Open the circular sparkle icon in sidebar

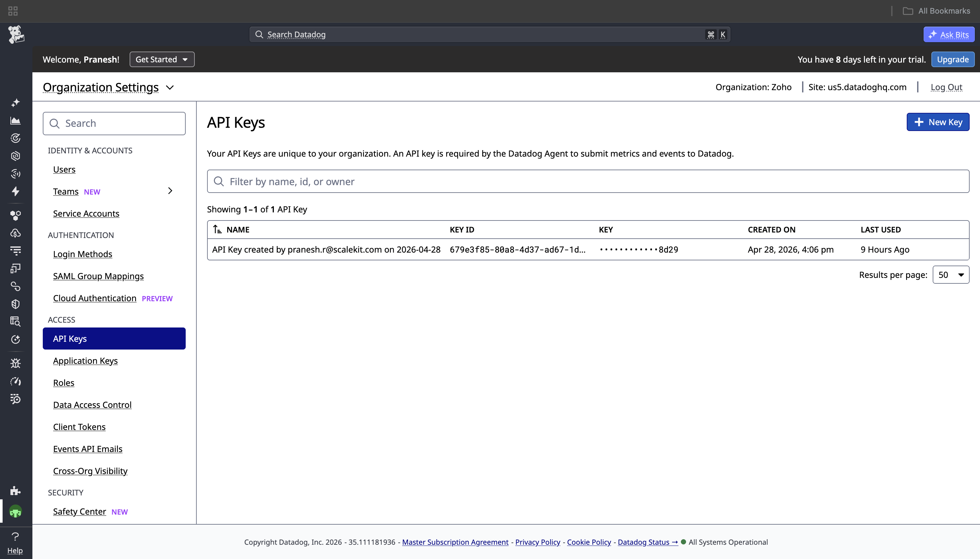(x=15, y=339)
